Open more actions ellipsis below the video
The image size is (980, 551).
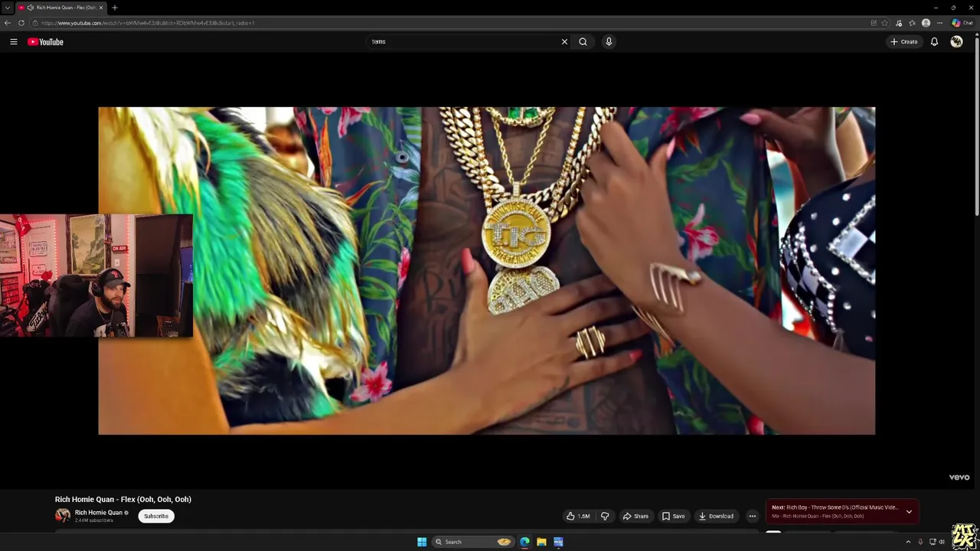[x=752, y=516]
